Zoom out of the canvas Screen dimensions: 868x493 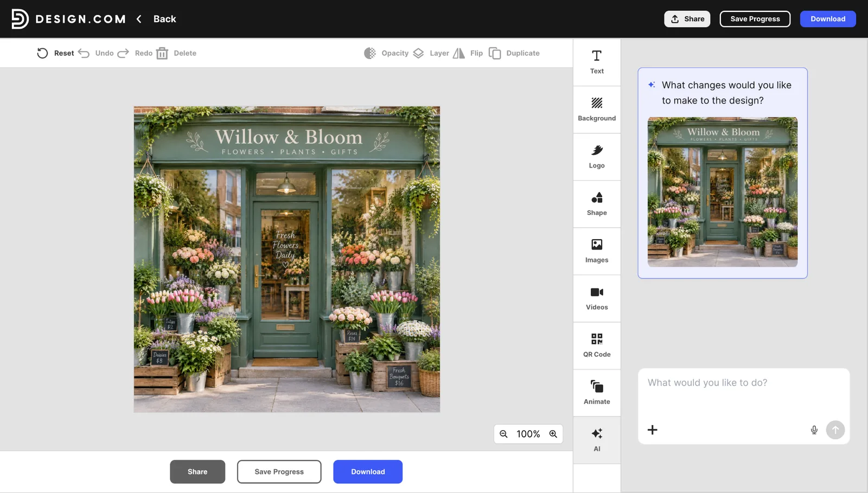[x=503, y=434]
